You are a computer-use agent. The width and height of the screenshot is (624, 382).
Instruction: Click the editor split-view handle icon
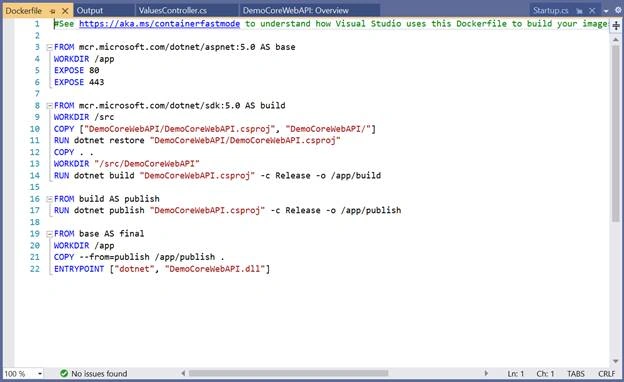[x=616, y=26]
